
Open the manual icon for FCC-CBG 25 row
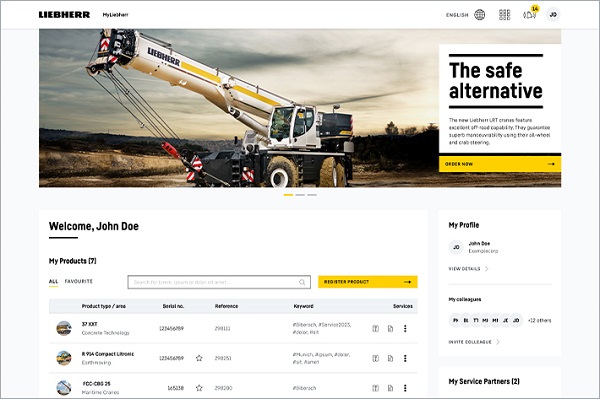click(x=376, y=388)
